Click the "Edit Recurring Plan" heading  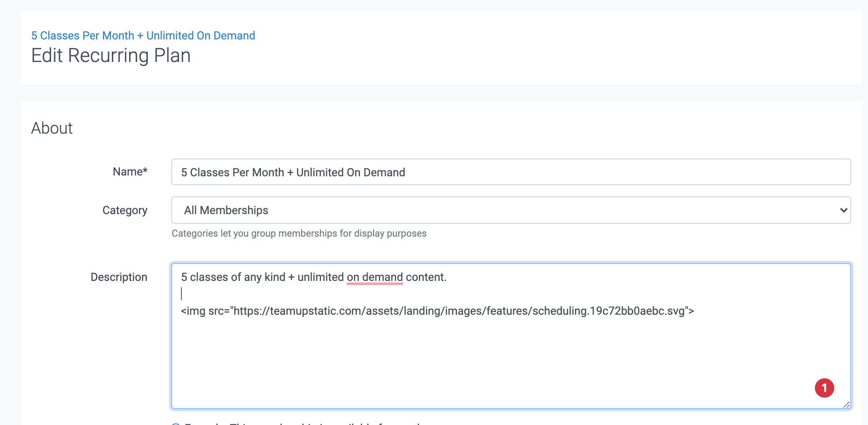click(x=111, y=56)
